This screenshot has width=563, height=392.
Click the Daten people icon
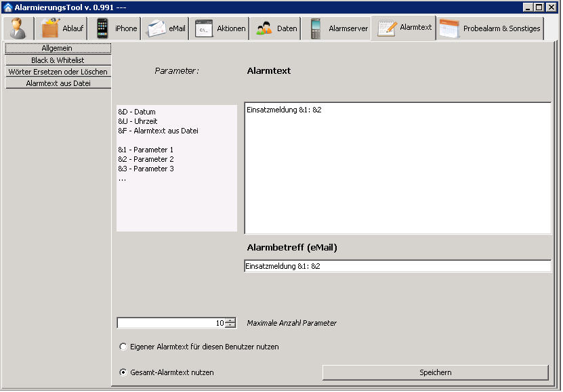[x=264, y=28]
